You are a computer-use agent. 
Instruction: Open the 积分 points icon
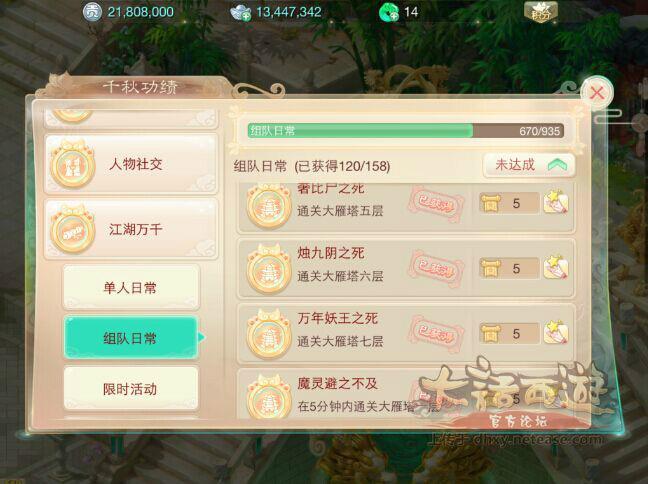point(540,11)
